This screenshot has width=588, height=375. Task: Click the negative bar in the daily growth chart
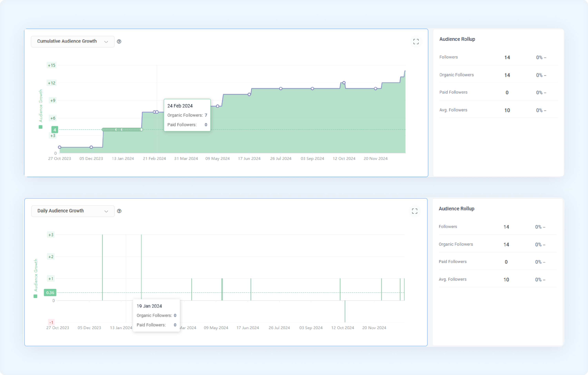click(x=345, y=311)
